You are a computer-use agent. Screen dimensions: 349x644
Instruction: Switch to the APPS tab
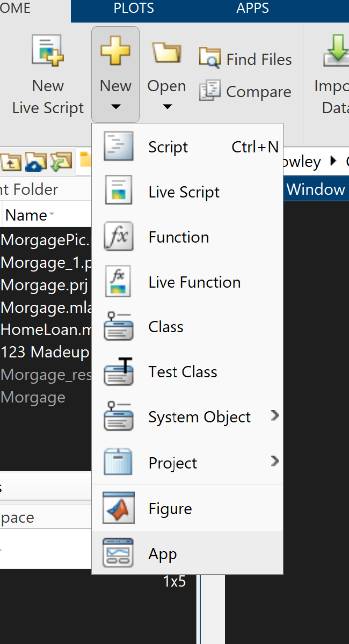(253, 8)
